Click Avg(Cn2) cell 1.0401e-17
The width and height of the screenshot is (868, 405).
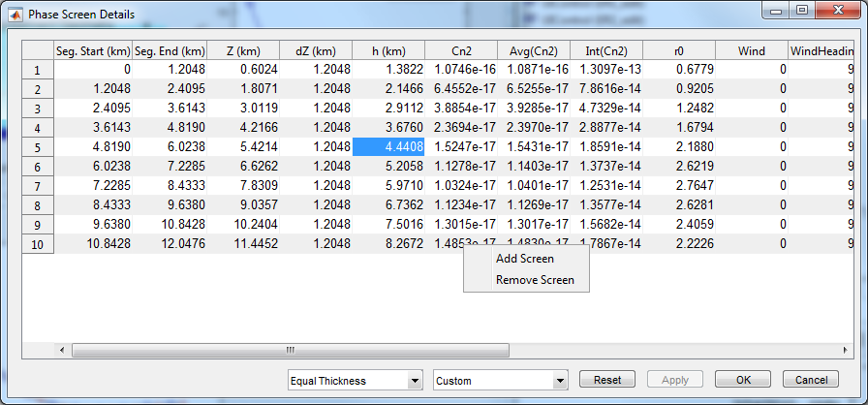(534, 185)
